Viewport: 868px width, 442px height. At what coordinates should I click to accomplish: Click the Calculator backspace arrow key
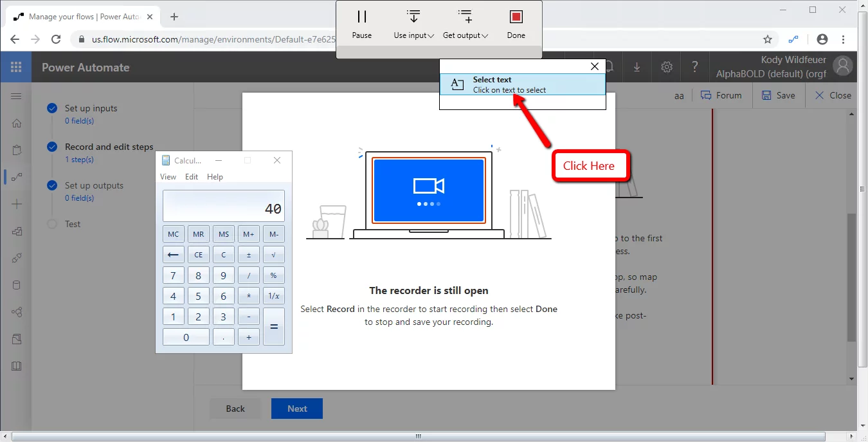pyautogui.click(x=174, y=255)
